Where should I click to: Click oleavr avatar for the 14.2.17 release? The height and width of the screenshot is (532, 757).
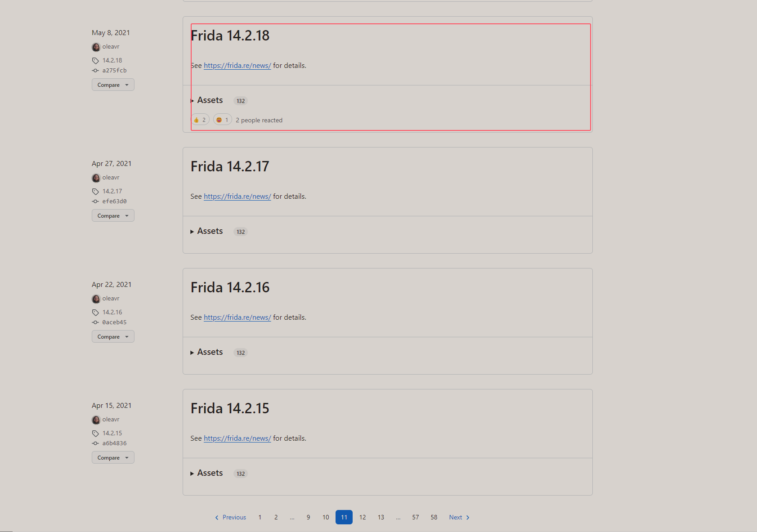pyautogui.click(x=96, y=178)
